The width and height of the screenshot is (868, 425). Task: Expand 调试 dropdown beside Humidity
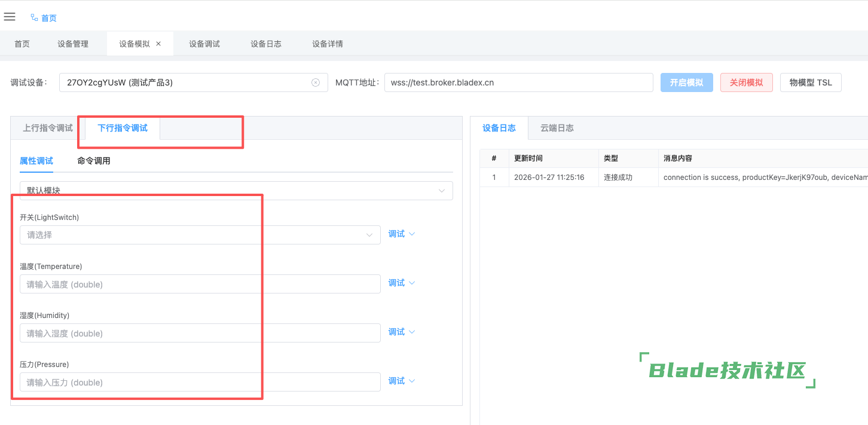(x=401, y=332)
